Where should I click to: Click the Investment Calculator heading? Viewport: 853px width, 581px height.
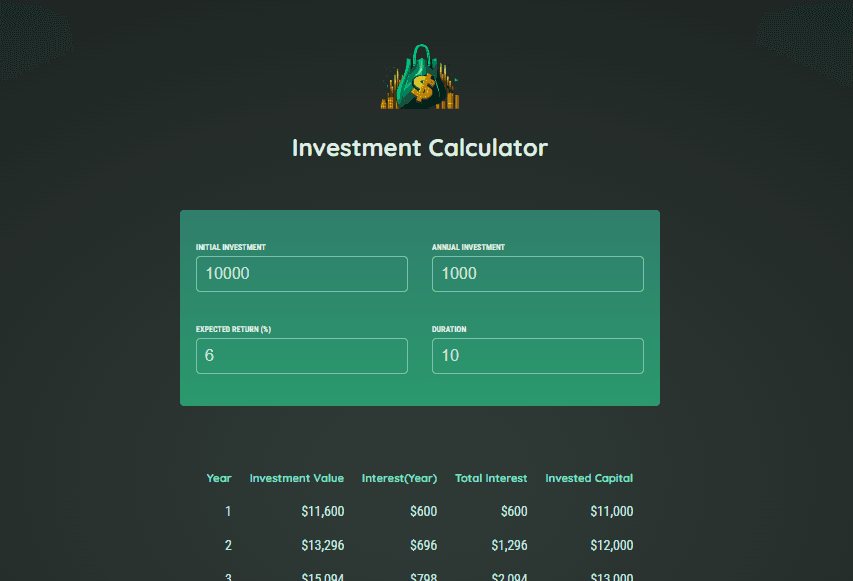point(419,148)
